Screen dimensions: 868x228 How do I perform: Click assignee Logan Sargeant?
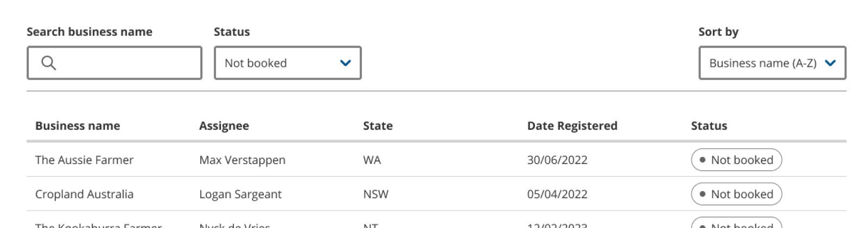pos(240,194)
